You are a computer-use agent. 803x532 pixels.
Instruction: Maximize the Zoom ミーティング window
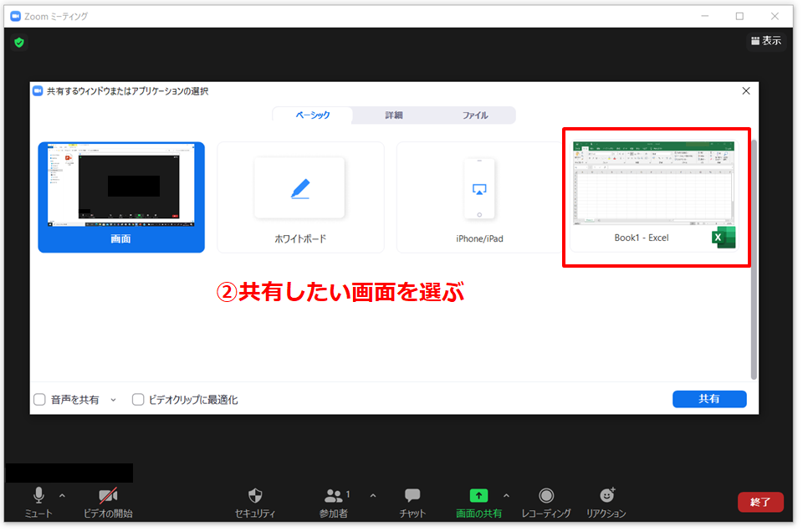(x=739, y=17)
